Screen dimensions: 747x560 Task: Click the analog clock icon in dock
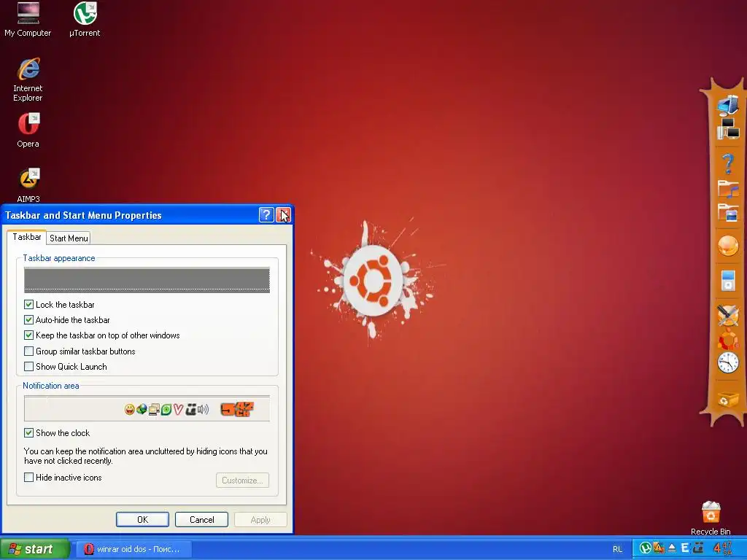point(728,363)
